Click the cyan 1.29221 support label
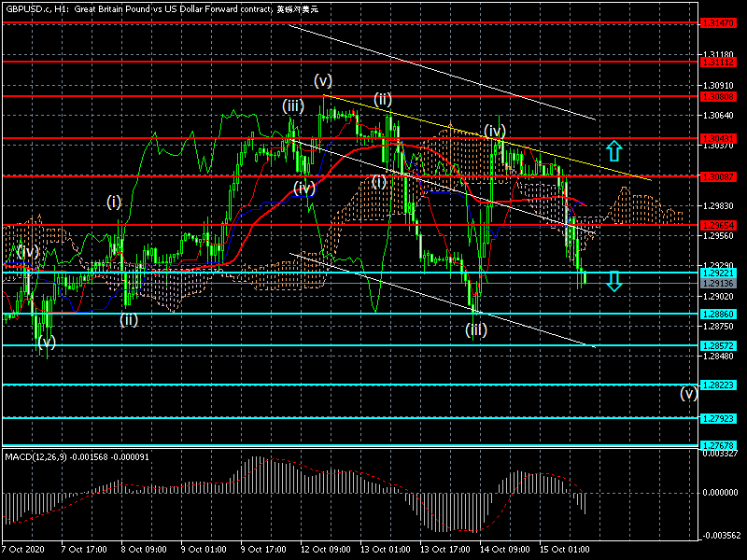The height and width of the screenshot is (560, 747). point(718,273)
